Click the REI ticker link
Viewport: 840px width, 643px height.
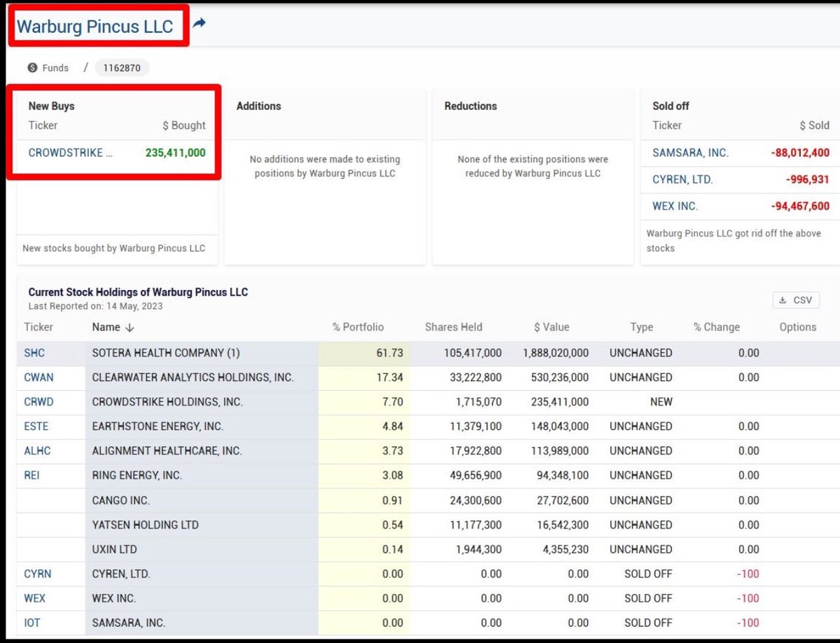point(32,476)
